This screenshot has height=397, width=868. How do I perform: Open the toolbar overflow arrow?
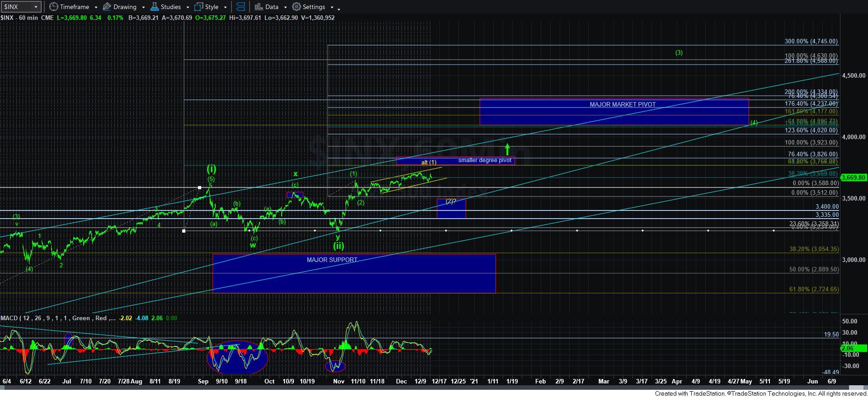339,9
